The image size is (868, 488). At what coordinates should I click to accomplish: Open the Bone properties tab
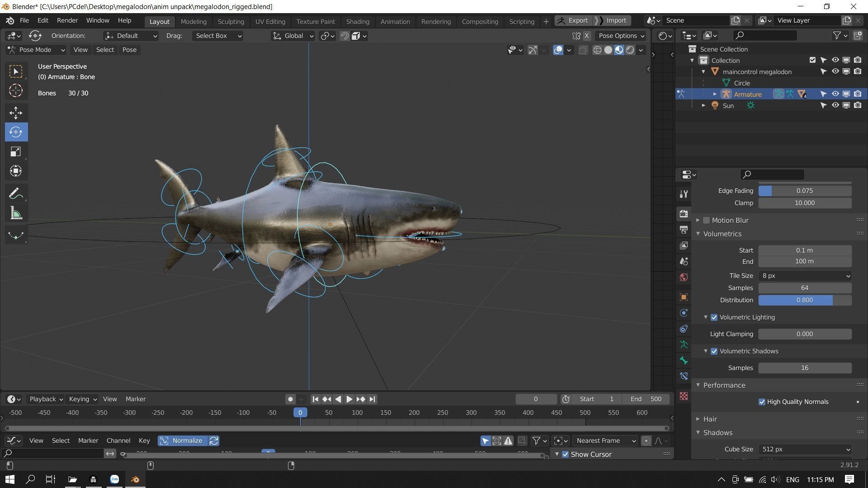pyautogui.click(x=684, y=361)
